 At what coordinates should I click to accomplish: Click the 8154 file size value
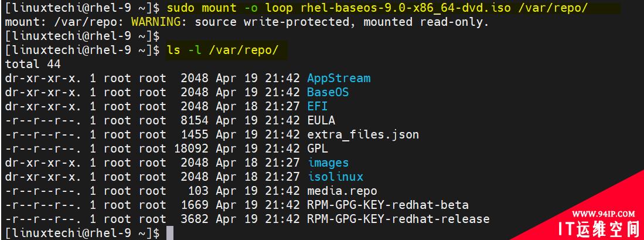click(x=195, y=120)
